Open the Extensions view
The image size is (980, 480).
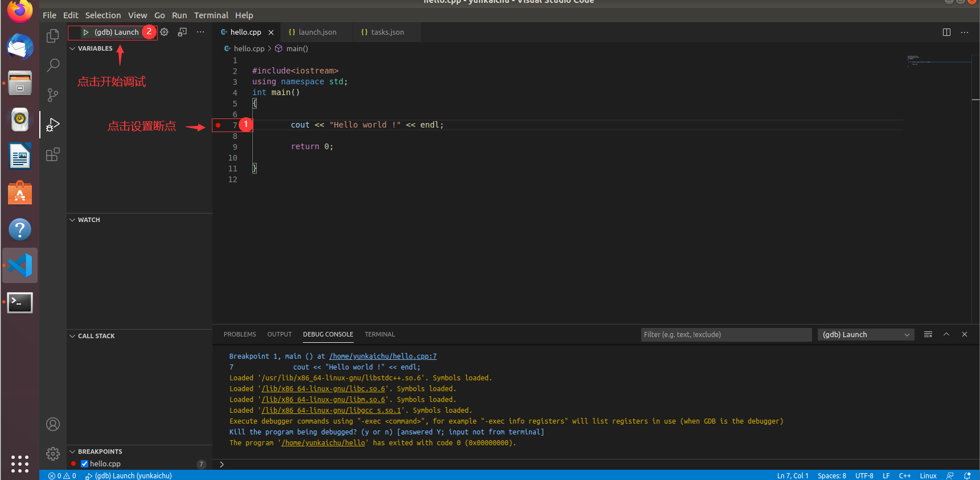pos(52,154)
